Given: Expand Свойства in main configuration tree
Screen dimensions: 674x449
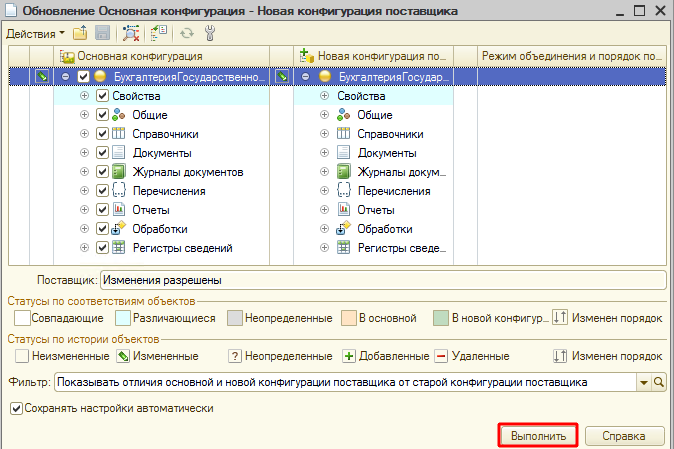Looking at the screenshot, I should pos(84,95).
